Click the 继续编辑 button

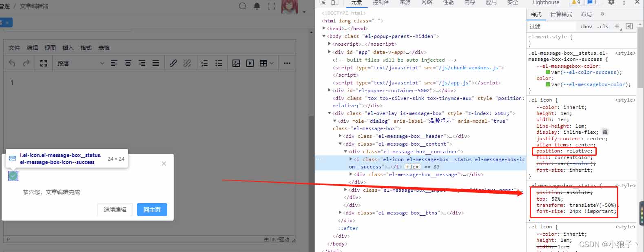click(x=115, y=210)
